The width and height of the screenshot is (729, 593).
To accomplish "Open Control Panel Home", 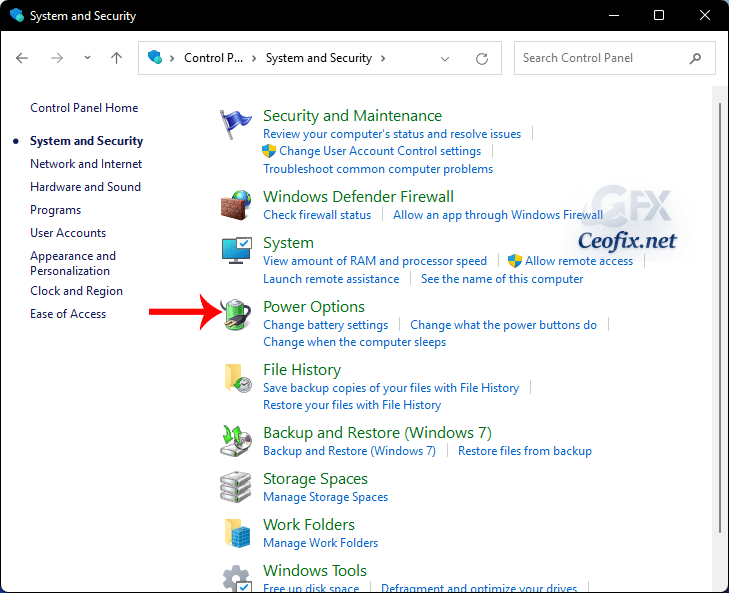I will [84, 108].
